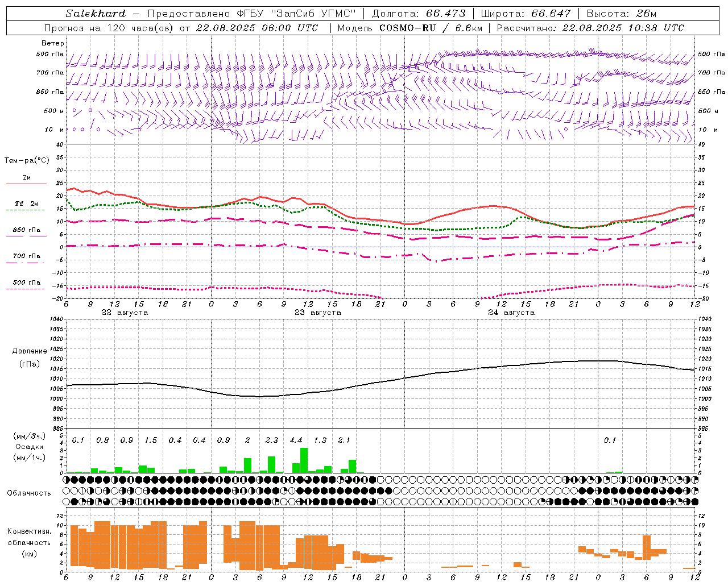
Task: Select the '(мм/3ч.)' units label
Action: click(29, 436)
